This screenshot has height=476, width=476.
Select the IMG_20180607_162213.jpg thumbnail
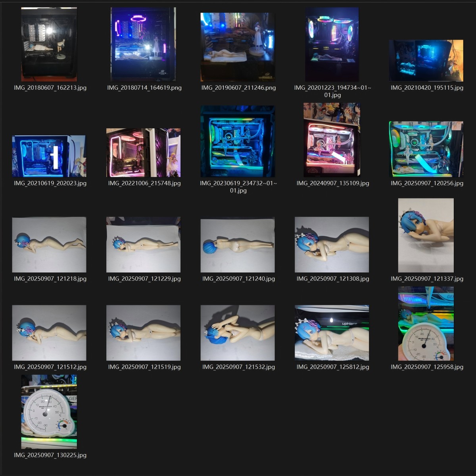[49, 44]
